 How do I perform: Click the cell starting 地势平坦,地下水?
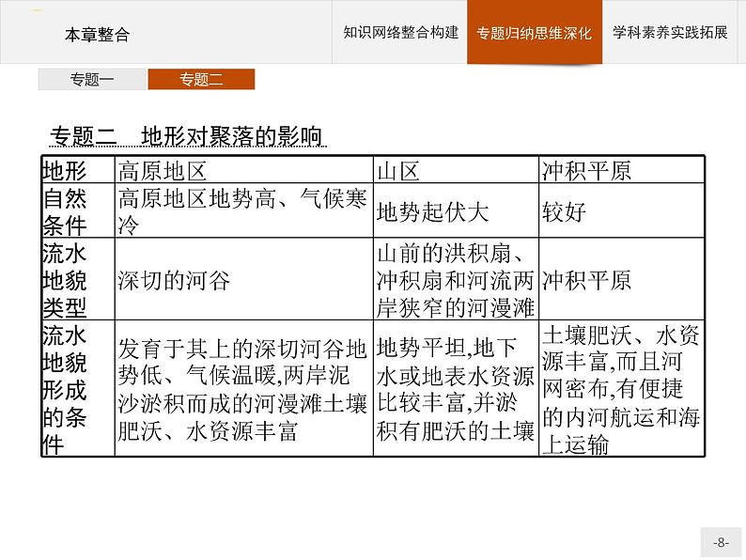pyautogui.click(x=457, y=388)
